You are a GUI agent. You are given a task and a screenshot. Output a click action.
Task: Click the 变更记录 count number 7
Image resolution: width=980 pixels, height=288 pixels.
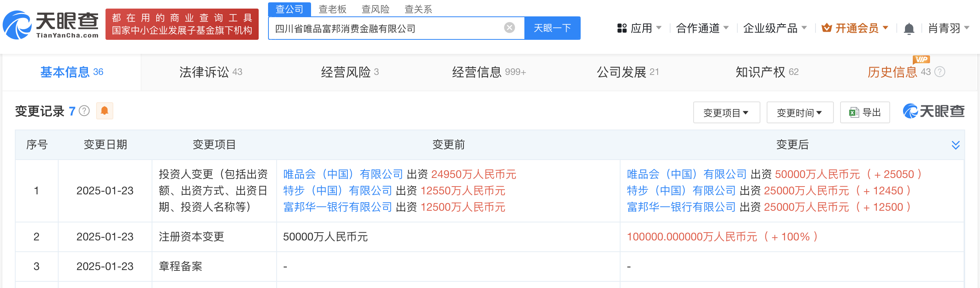[x=72, y=111]
